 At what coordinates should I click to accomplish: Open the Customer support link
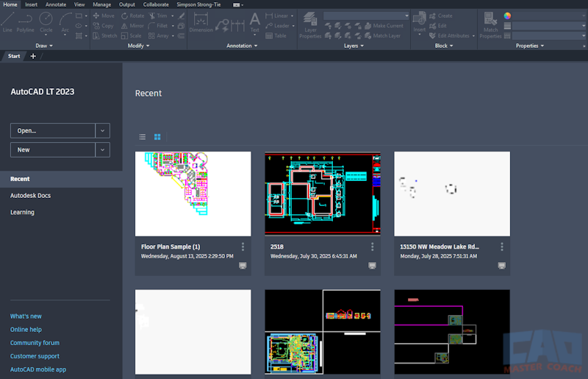[x=35, y=356]
